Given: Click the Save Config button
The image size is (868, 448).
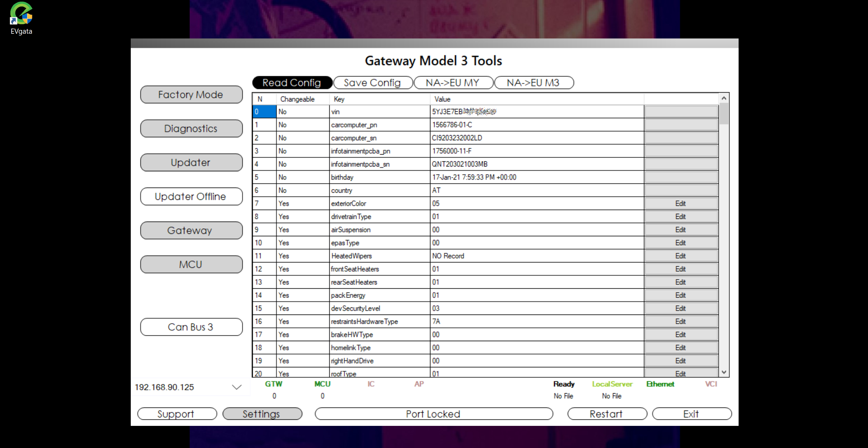Looking at the screenshot, I should pos(373,83).
